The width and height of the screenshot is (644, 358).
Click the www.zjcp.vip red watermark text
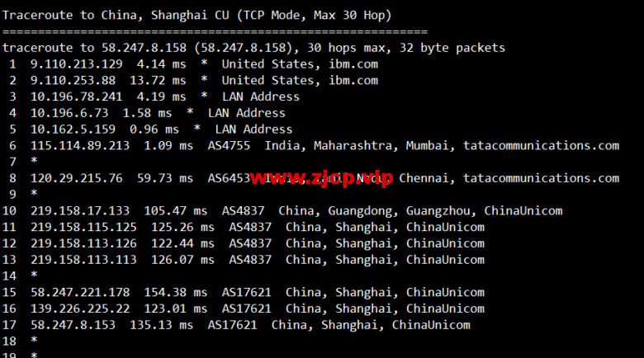point(321,178)
